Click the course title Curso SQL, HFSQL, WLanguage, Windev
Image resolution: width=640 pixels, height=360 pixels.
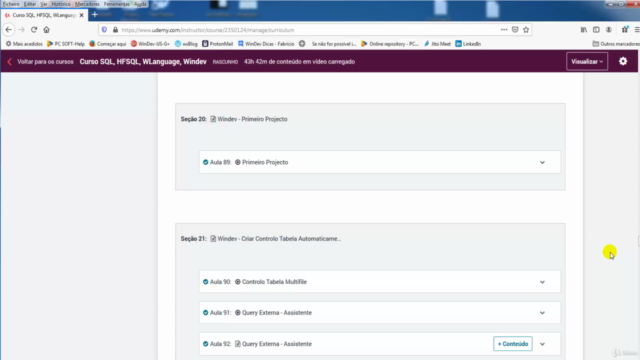click(x=143, y=62)
